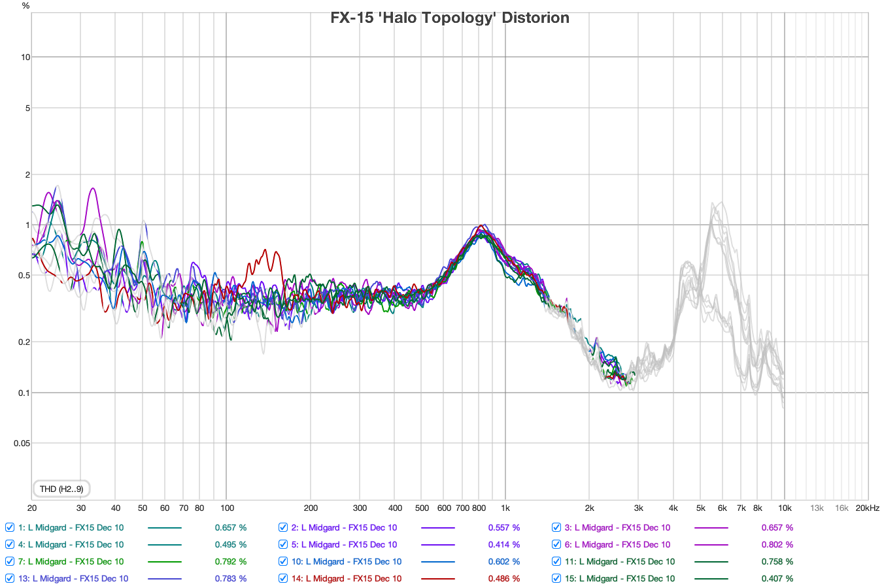Toggle measurement 4: L Midgard checkbox
The image size is (884, 588).
tap(10, 544)
